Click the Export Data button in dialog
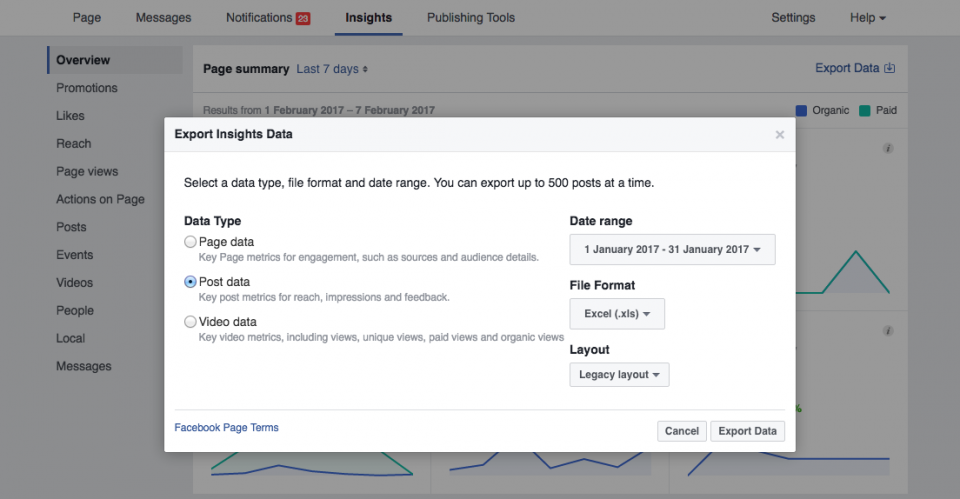 (x=748, y=431)
